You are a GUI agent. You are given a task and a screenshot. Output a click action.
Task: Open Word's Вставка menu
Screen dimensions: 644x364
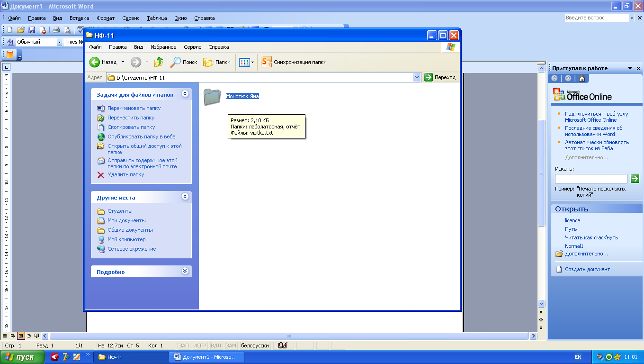click(79, 18)
